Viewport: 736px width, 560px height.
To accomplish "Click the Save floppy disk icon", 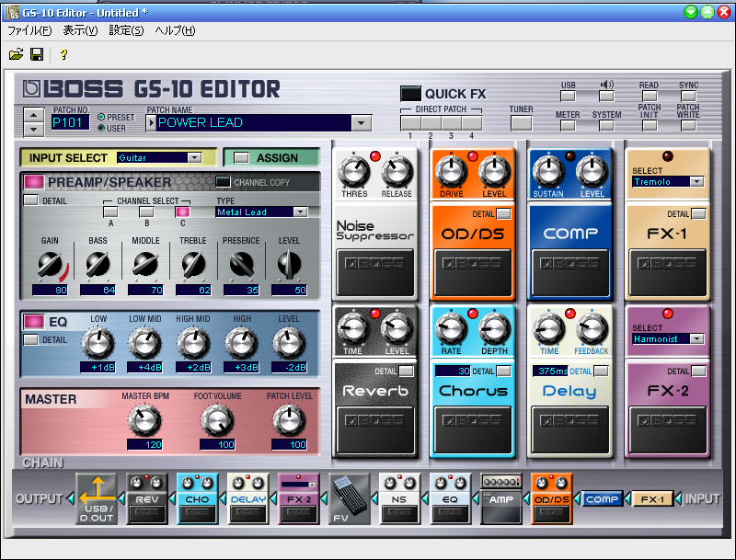I will point(37,54).
